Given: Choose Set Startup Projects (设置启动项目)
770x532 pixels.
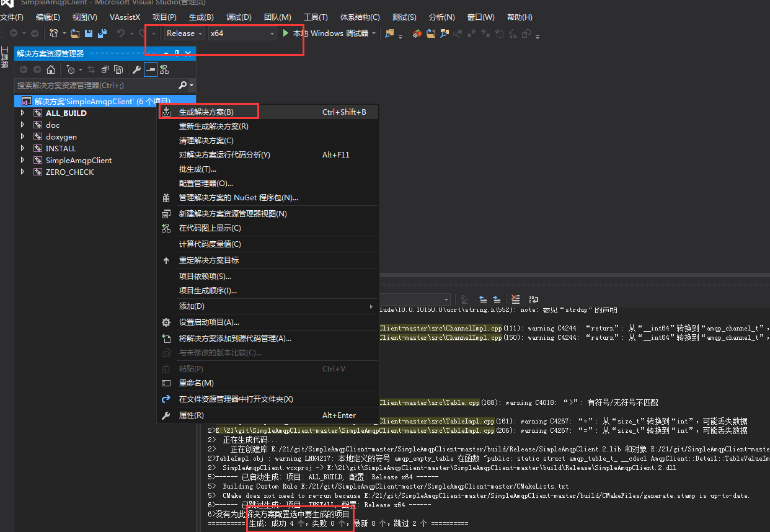Looking at the screenshot, I should click(267, 322).
